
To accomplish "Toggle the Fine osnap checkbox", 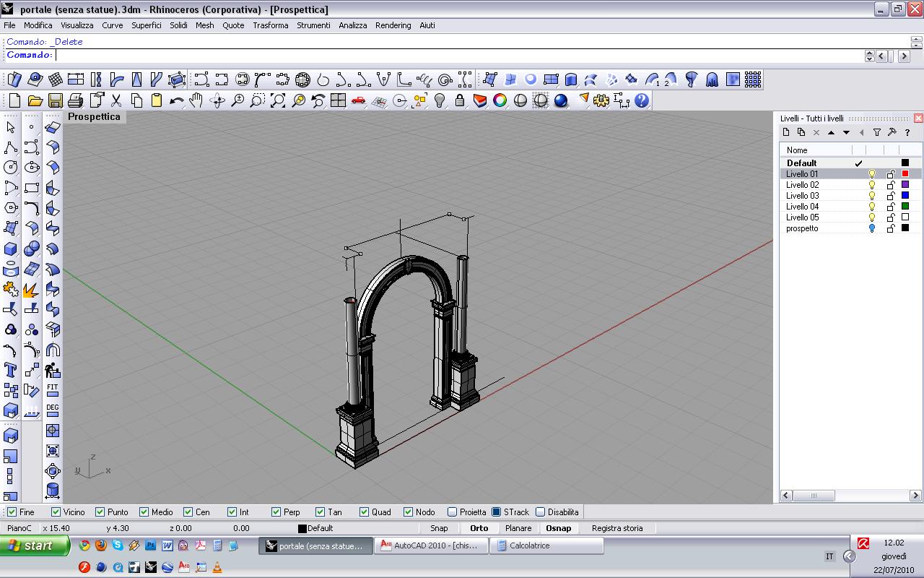I will 11,512.
